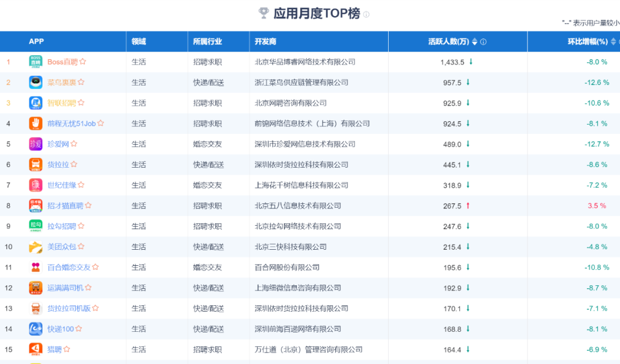Favorite 货拉拉 with its star
Viewport: 620px width, 364px height.
point(74,164)
